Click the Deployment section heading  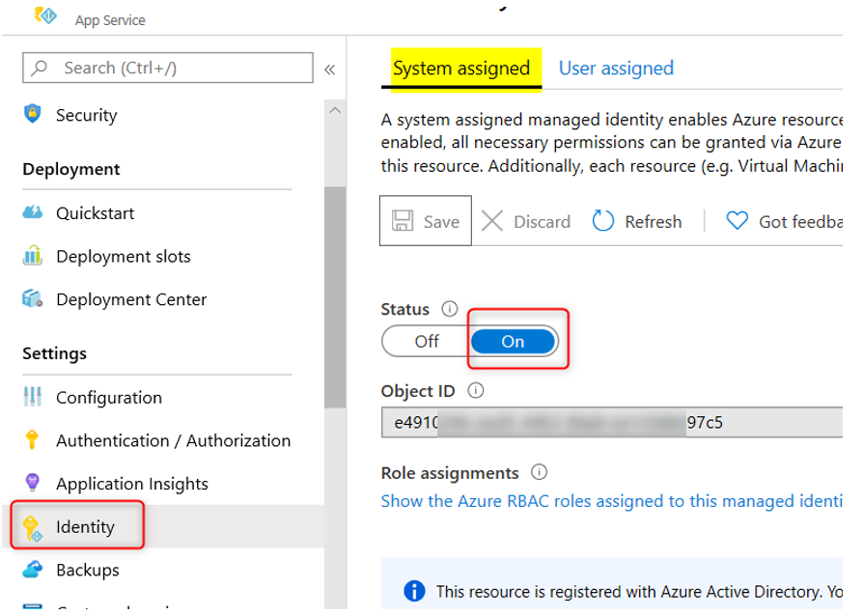pos(71,169)
